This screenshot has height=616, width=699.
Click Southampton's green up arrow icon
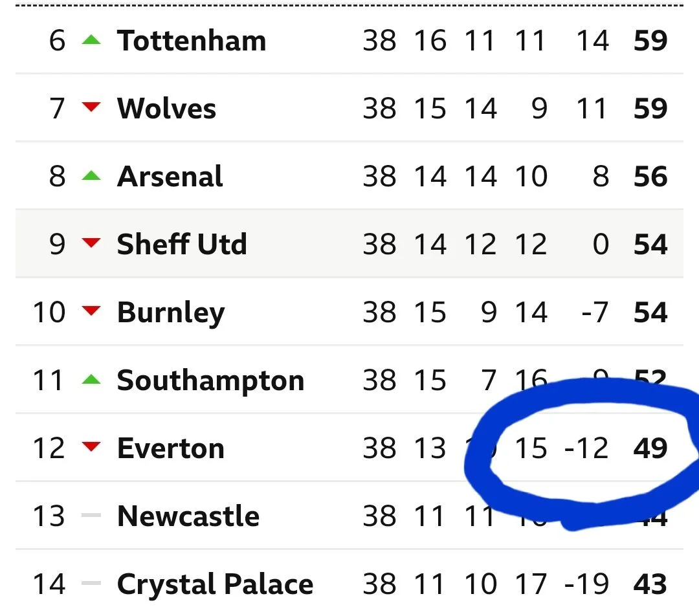pos(92,380)
